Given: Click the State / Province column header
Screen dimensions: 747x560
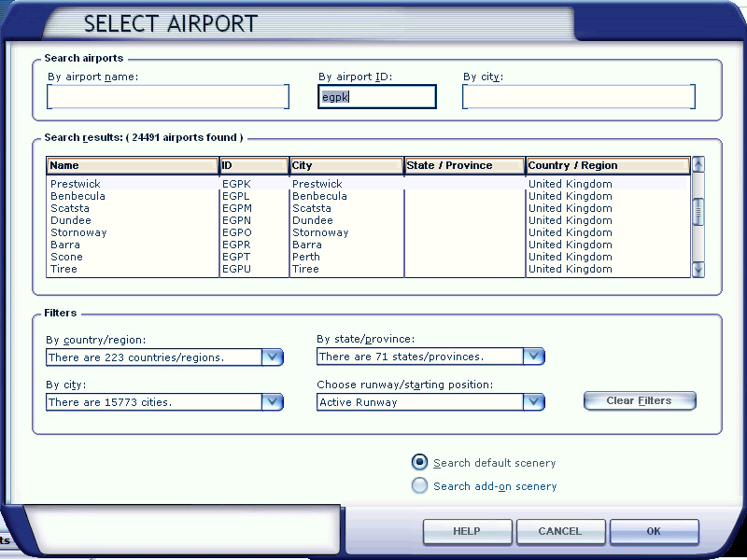Looking at the screenshot, I should (464, 166).
